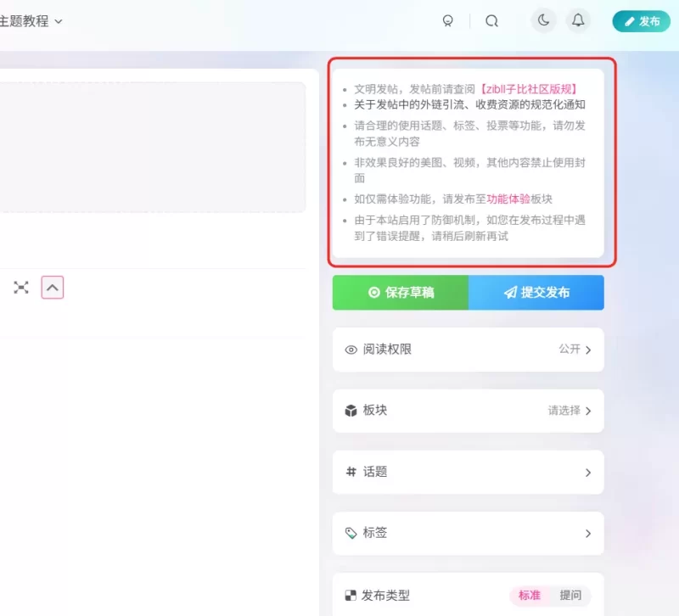This screenshot has height=616, width=679.
Task: Expand the 公开 chevron arrow
Action: [588, 350]
